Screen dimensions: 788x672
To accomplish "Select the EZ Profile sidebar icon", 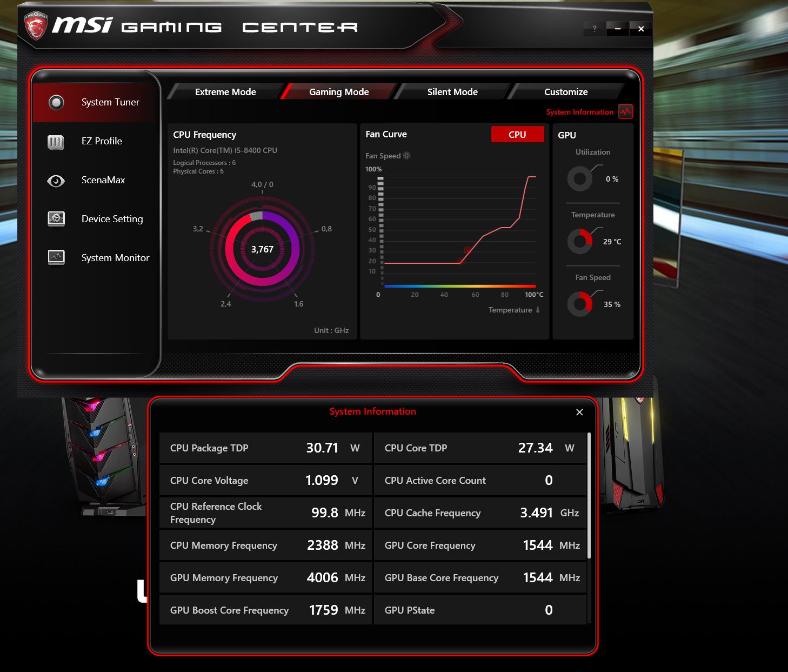I will 56,142.
